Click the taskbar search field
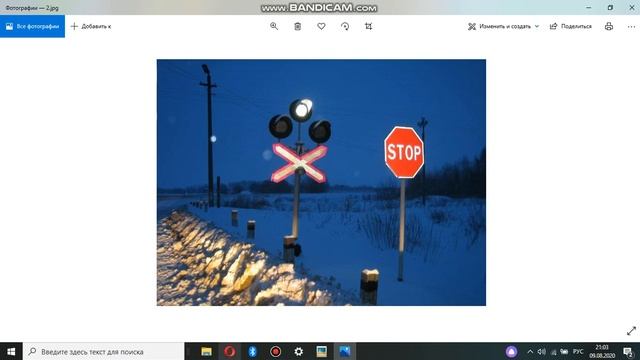Image resolution: width=640 pixels, height=360 pixels. click(104, 351)
